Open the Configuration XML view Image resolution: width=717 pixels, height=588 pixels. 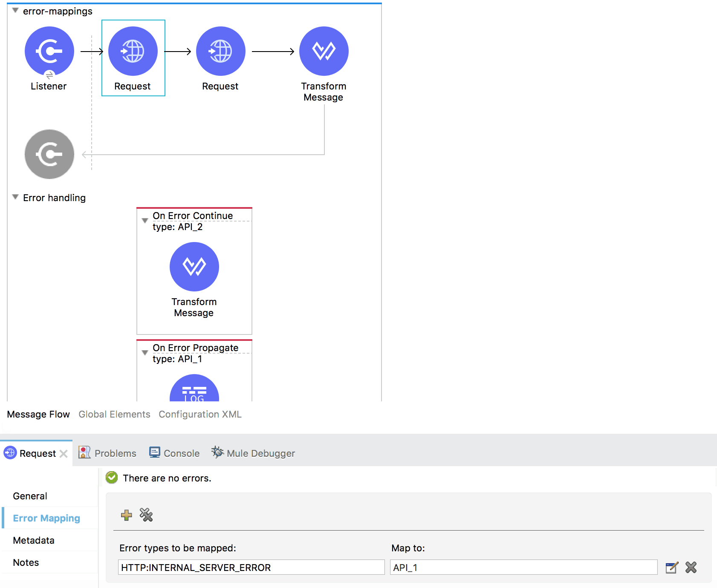coord(200,414)
